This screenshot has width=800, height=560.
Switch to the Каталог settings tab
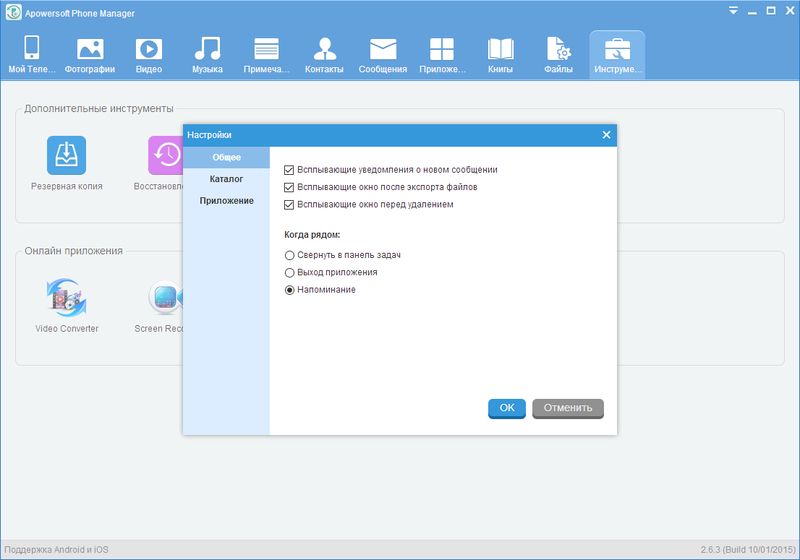click(x=226, y=179)
